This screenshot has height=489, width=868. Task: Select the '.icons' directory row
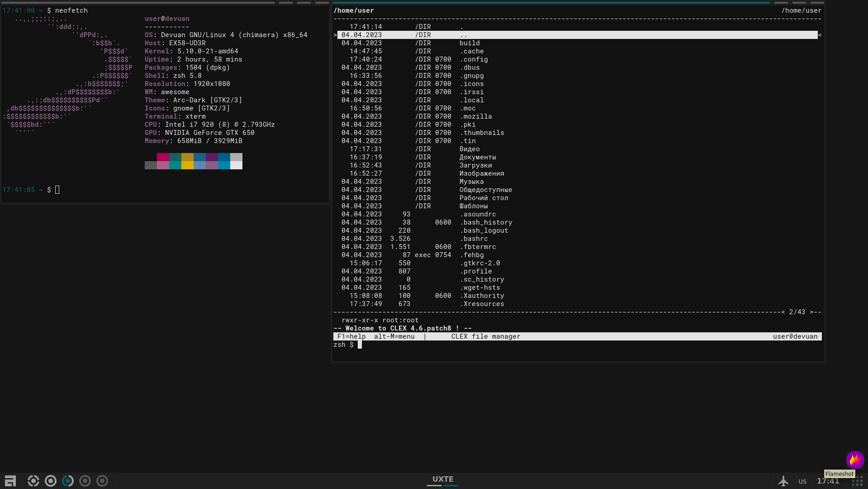pyautogui.click(x=578, y=84)
